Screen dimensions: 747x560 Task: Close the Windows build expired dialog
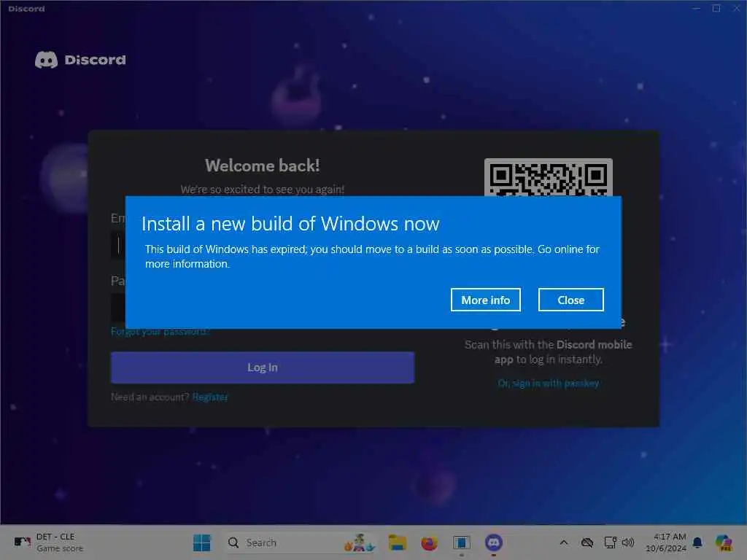click(570, 300)
